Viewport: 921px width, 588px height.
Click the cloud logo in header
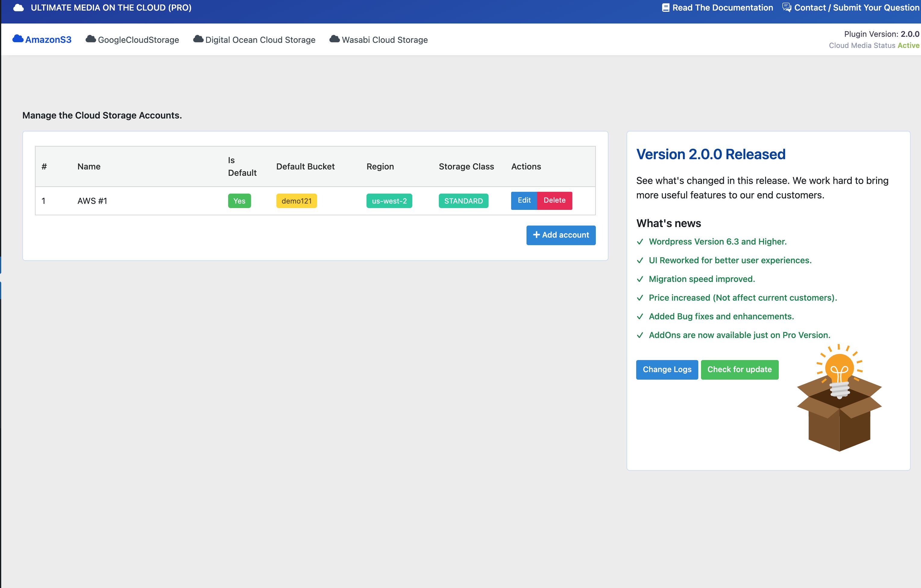(x=18, y=8)
